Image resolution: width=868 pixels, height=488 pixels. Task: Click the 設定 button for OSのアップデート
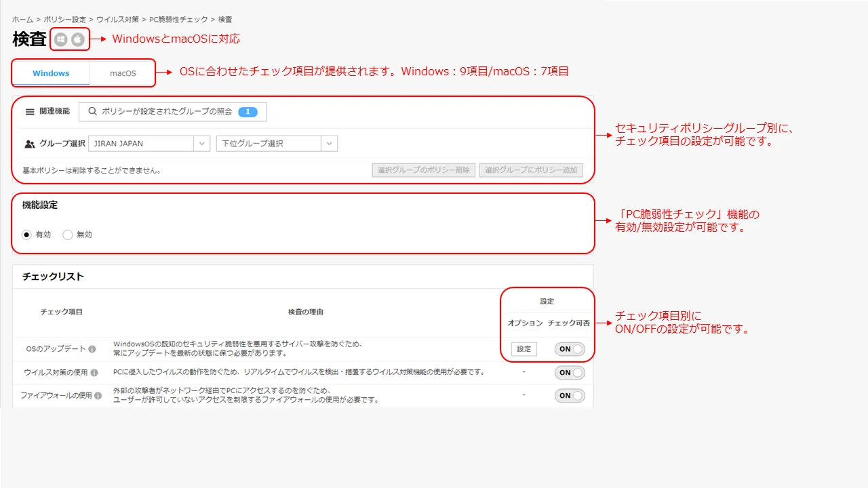click(524, 349)
